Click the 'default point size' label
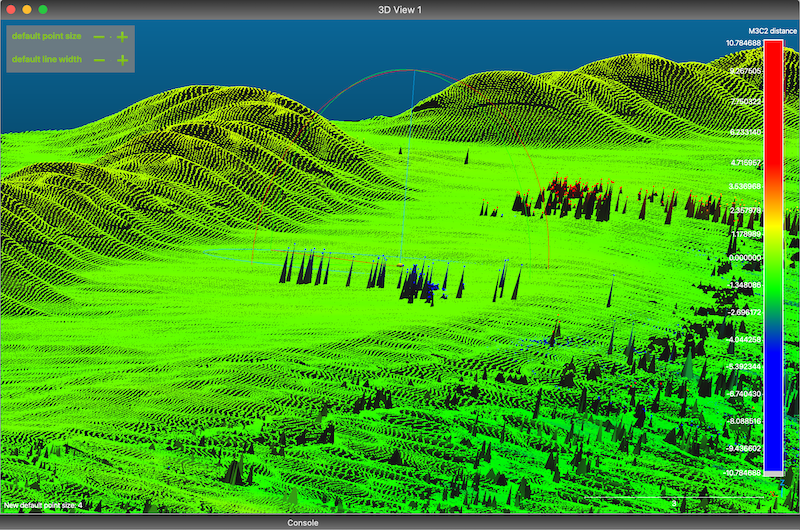 tap(46, 36)
